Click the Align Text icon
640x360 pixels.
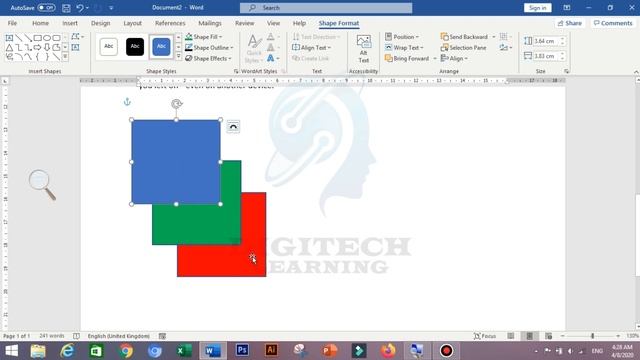(296, 48)
